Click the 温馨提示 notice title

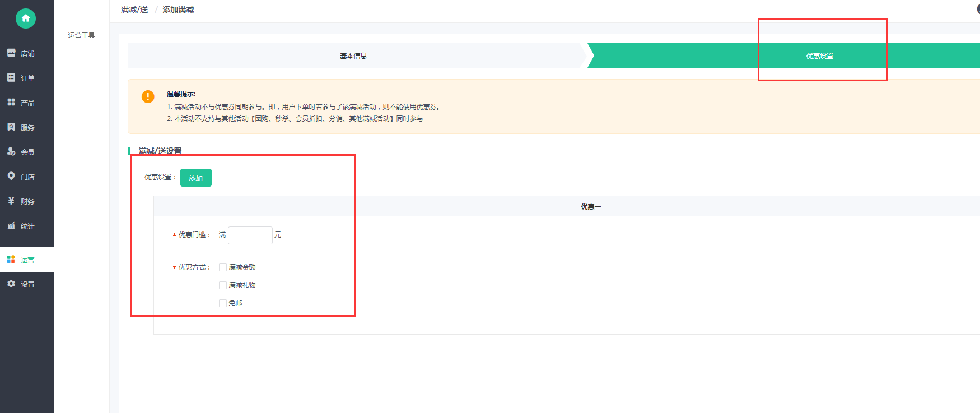181,94
